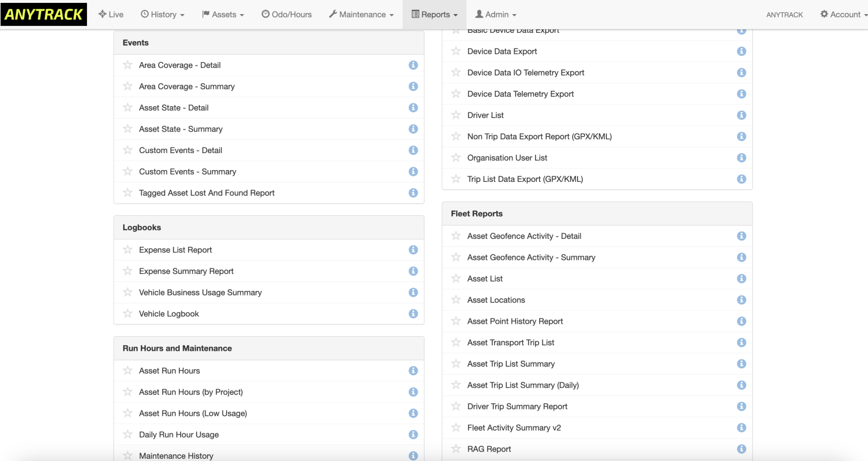Click the info icon beside RAG Report
868x461 pixels.
741,449
